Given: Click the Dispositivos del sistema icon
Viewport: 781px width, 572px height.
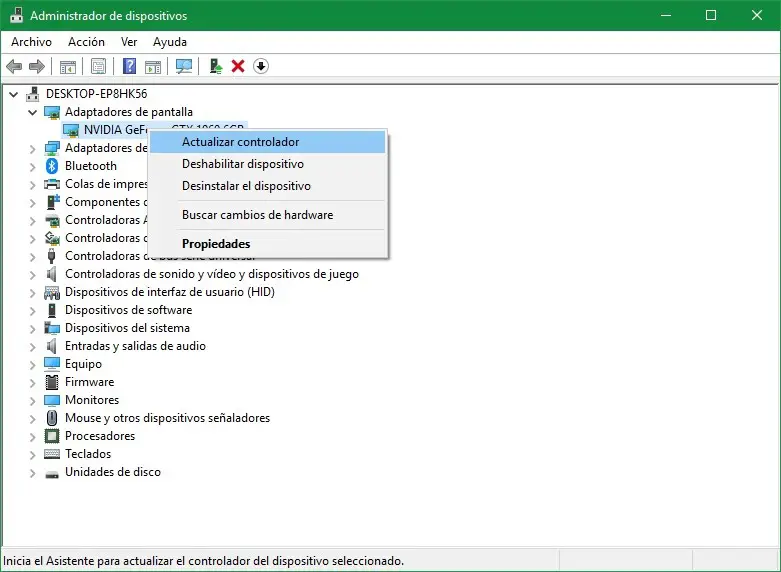Looking at the screenshot, I should [x=52, y=328].
